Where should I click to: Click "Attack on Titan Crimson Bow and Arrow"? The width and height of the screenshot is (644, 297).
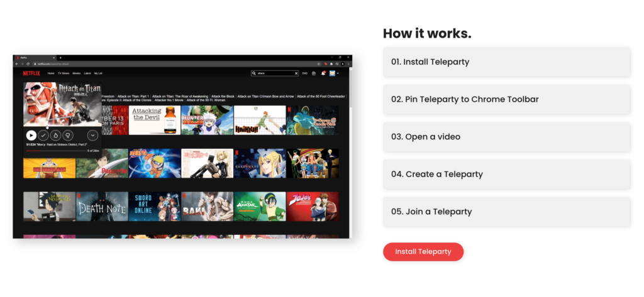point(266,97)
